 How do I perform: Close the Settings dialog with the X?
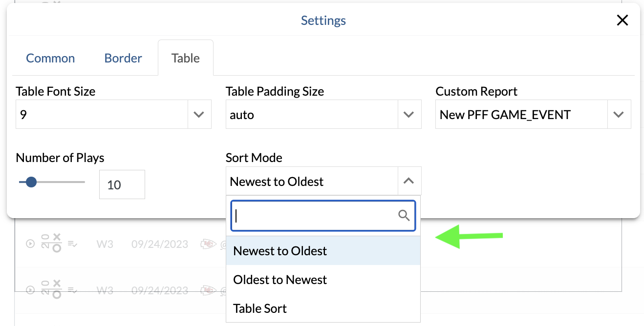pyautogui.click(x=622, y=20)
